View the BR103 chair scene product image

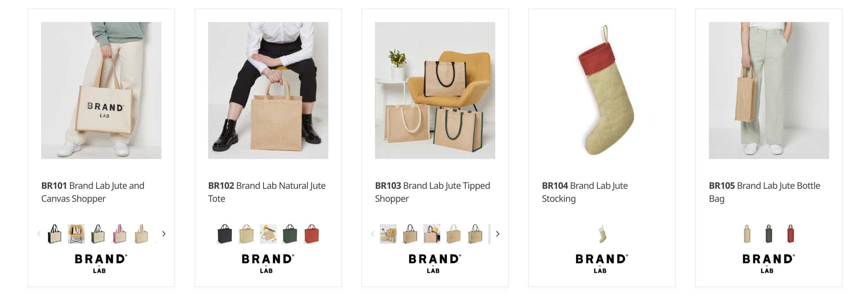coord(435,91)
